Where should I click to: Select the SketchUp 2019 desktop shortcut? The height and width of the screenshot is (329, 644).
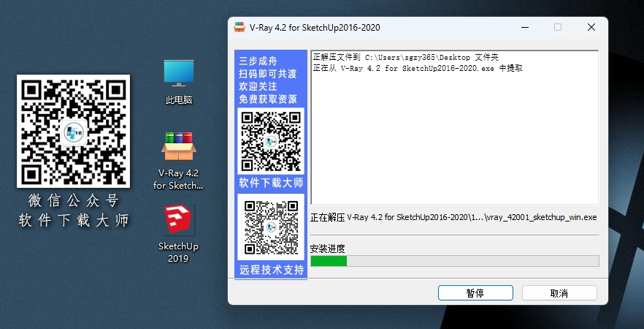[178, 234]
